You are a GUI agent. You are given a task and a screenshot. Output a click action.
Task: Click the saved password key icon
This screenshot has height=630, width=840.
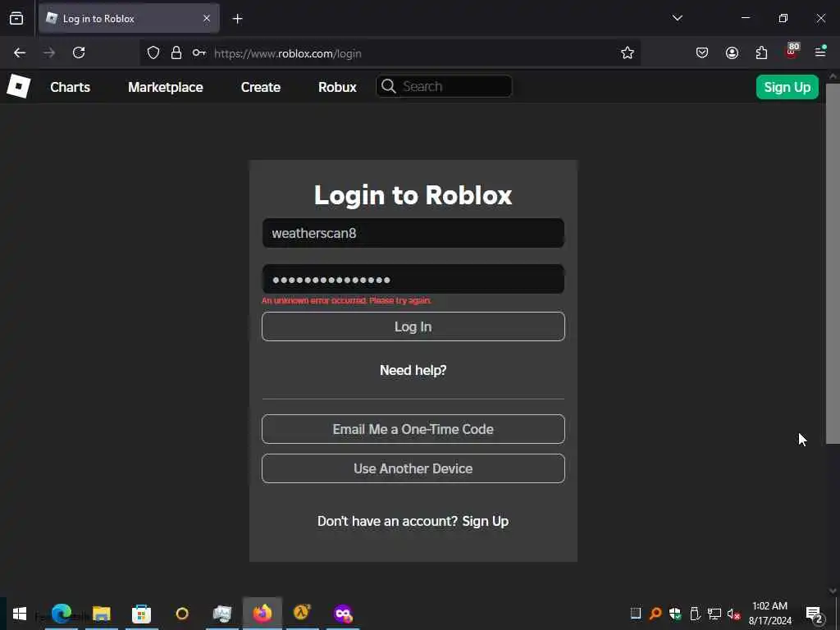click(199, 53)
